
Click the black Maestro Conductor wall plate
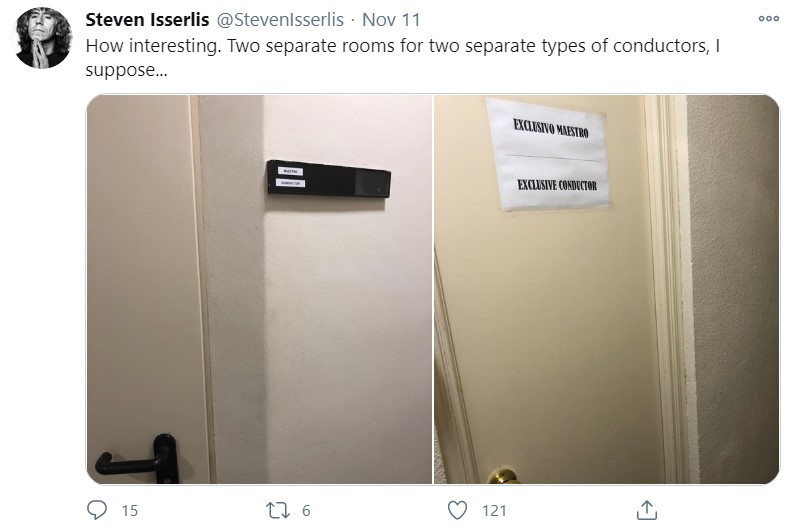point(329,179)
